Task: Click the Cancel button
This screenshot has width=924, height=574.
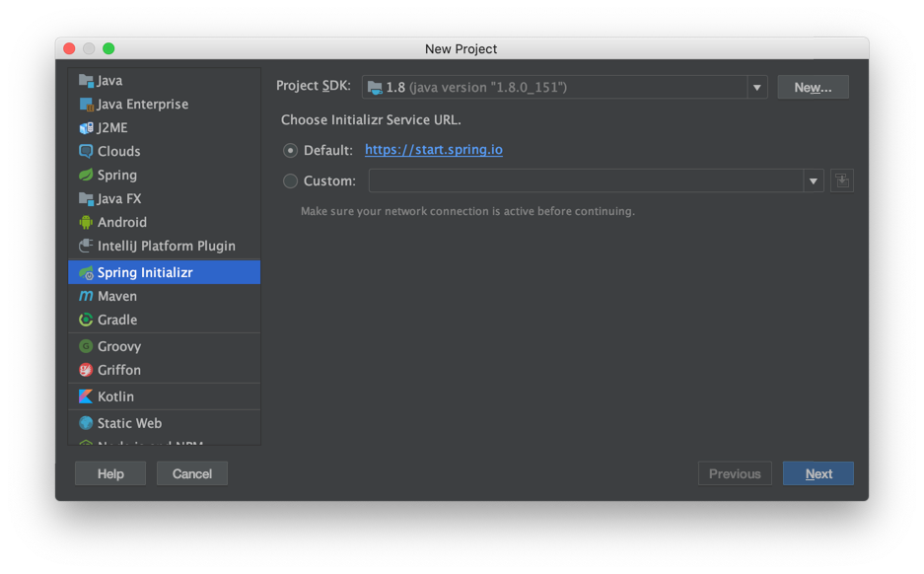Action: coord(191,473)
